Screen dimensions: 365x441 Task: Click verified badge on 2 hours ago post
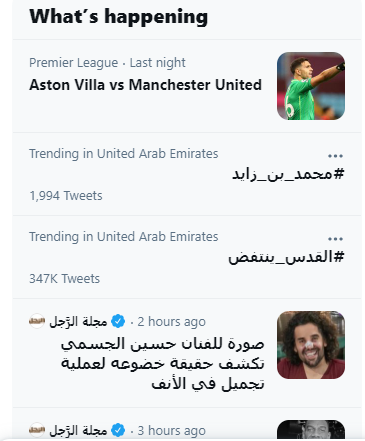(118, 322)
